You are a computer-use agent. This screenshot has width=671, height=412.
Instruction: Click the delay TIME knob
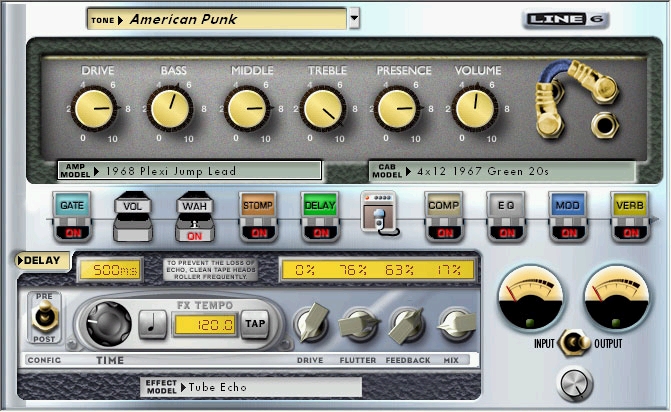tap(108, 324)
